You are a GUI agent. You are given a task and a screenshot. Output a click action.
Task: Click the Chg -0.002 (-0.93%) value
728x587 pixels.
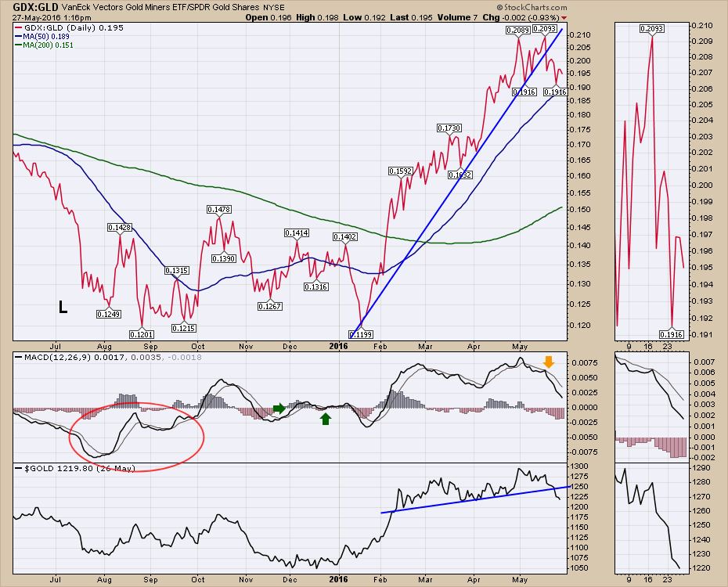pyautogui.click(x=521, y=18)
